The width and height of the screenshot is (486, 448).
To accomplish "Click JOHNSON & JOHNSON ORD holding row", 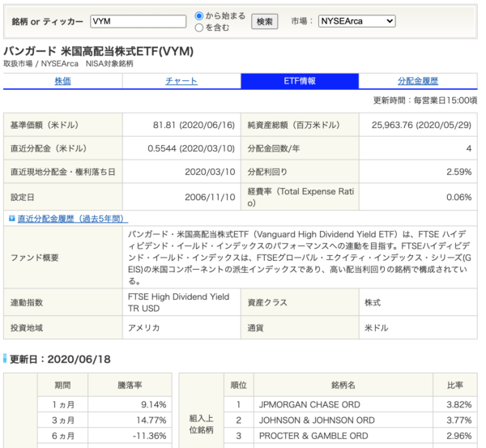I will [351, 420].
